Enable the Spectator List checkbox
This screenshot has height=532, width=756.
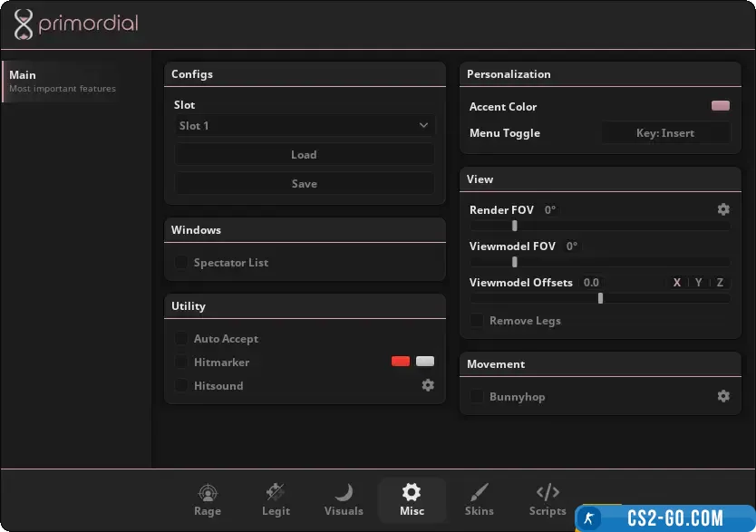point(181,263)
